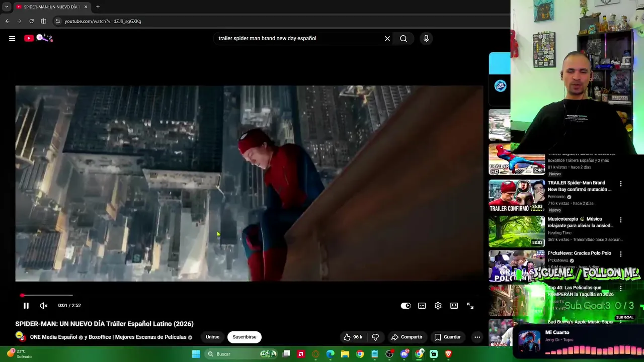Toggle the autoplay switch in the player
The width and height of the screenshot is (644, 362).
click(x=406, y=306)
